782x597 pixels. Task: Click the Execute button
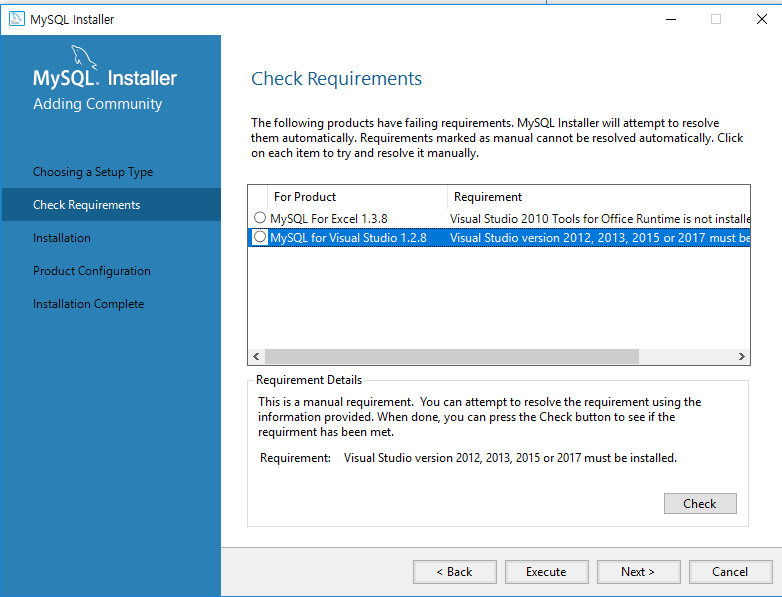(x=547, y=572)
